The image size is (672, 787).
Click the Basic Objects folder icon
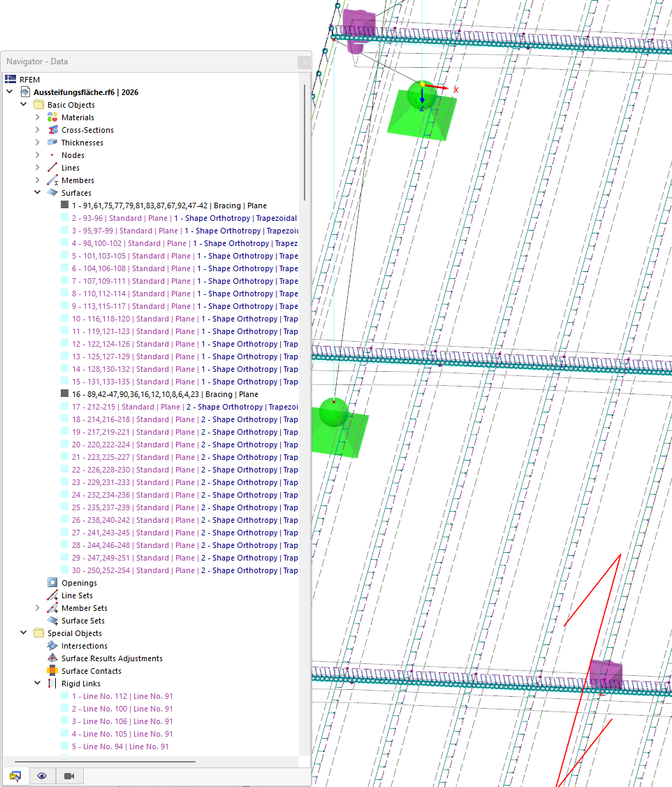click(38, 104)
